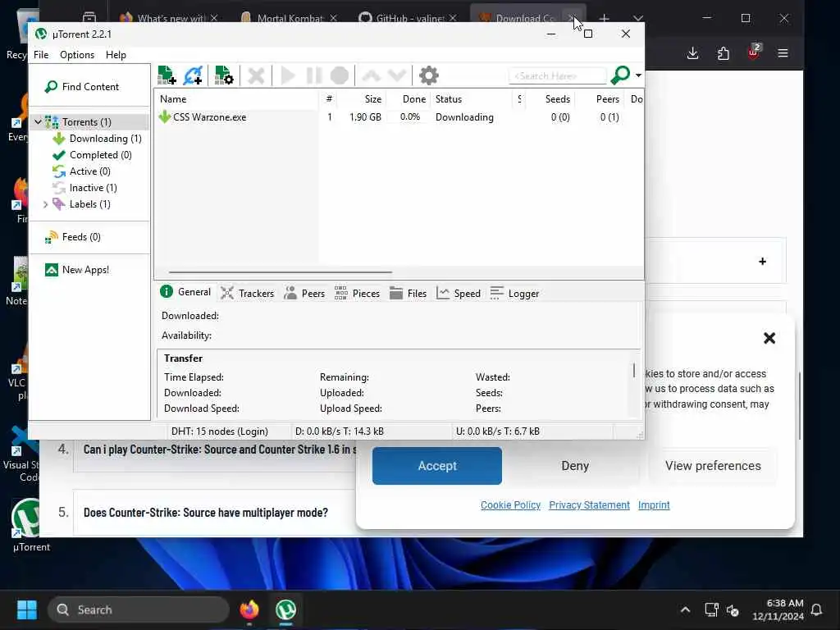Open the Windows Start menu
Viewport: 840px width, 630px height.
27,609
